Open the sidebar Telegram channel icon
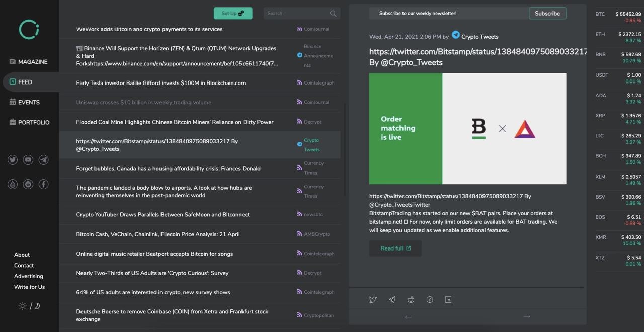This screenshot has height=332, width=644. coord(44,160)
